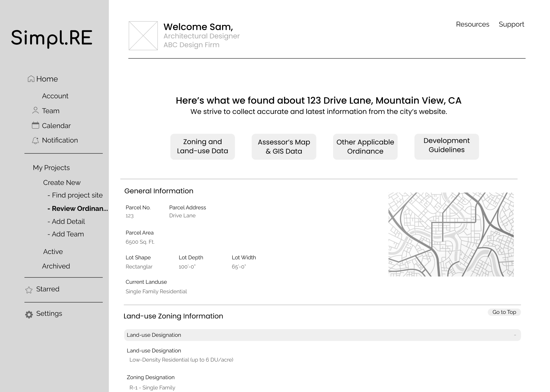Click the Settings gear icon
Image resolution: width=550 pixels, height=392 pixels.
[29, 315]
